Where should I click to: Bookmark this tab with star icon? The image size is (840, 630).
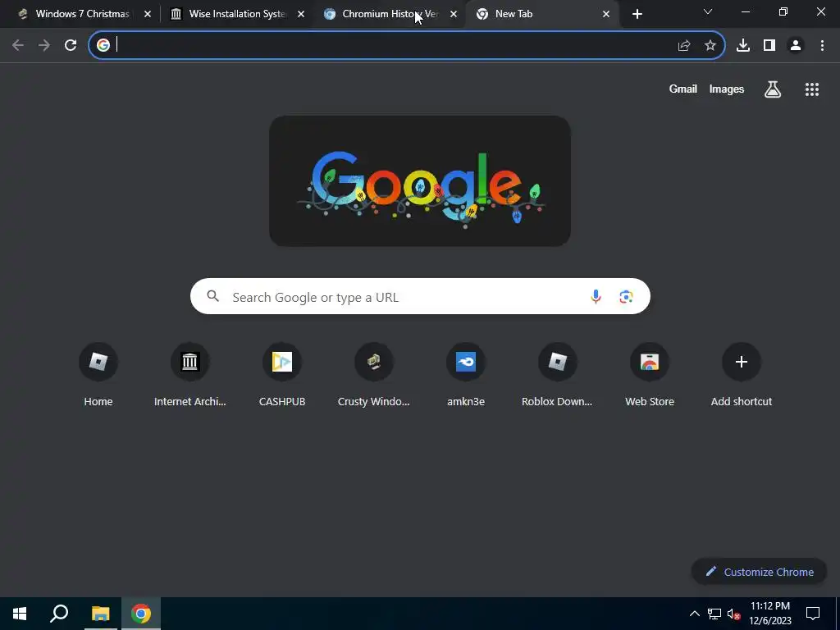710,46
